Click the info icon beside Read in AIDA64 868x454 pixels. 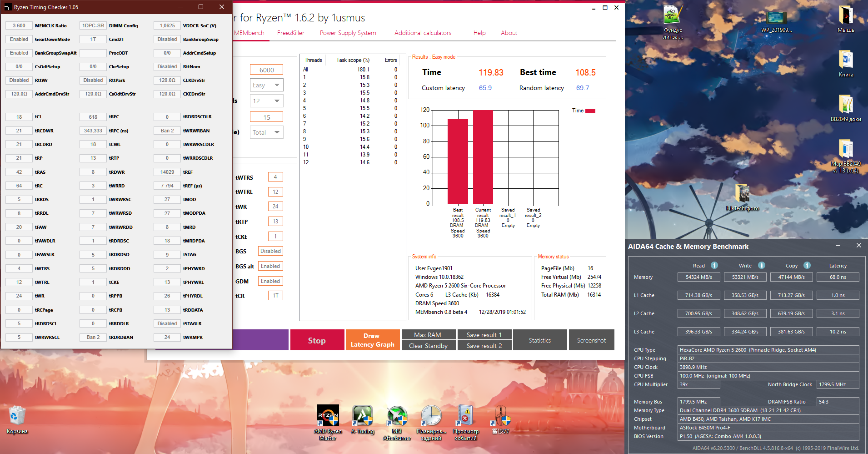(714, 265)
